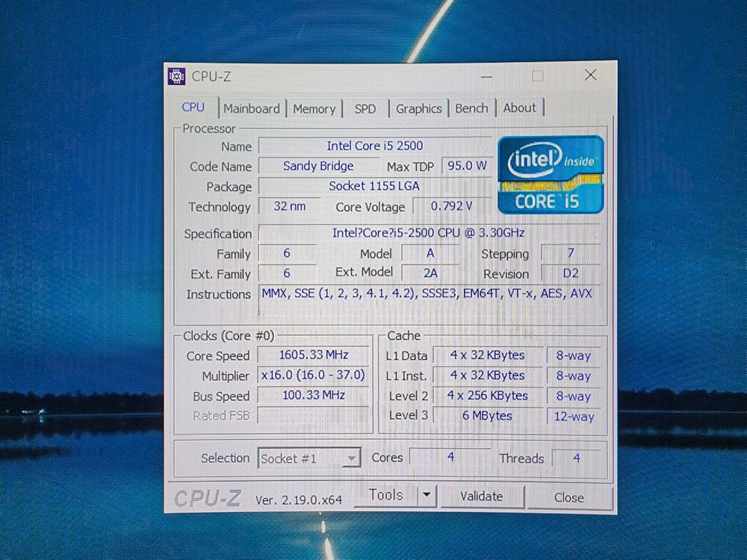Click the Name field Intel Core i5 2500

pos(375,146)
